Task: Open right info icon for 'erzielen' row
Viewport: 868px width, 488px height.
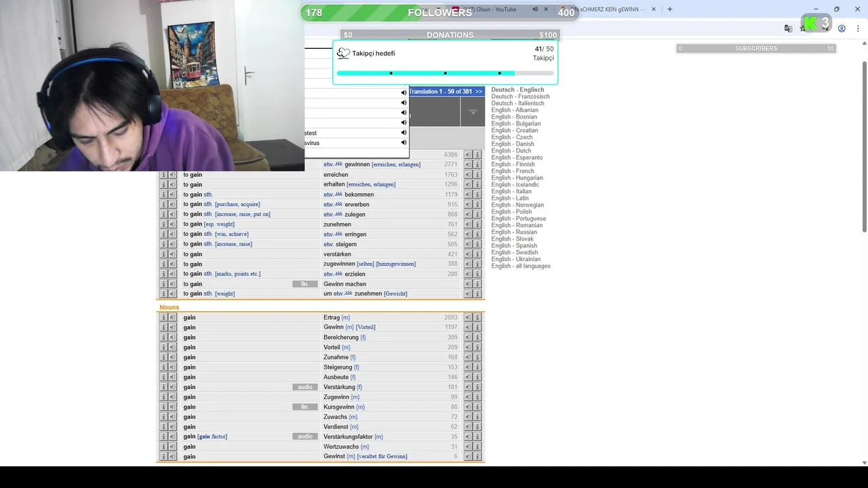Action: [x=477, y=274]
